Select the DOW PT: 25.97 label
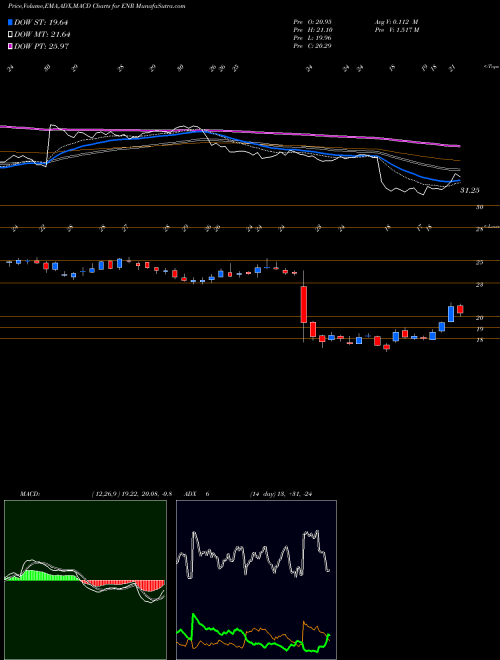 [42, 46]
